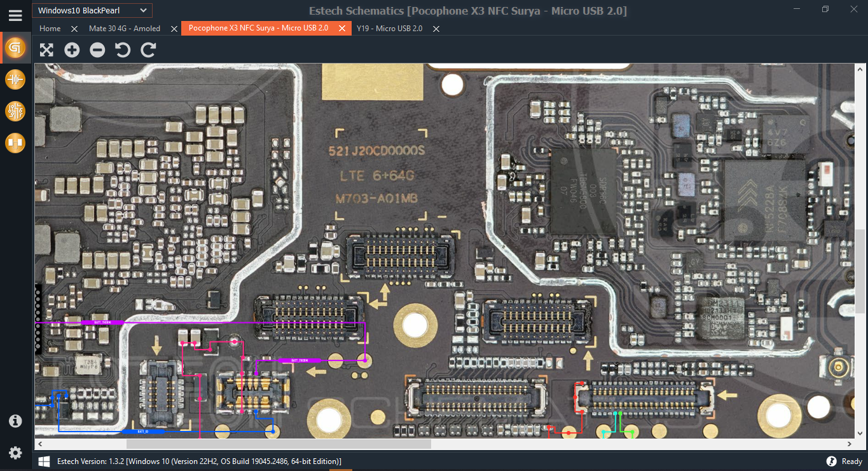Image resolution: width=868 pixels, height=471 pixels.
Task: Minimize the Estech Schematics window
Action: pos(796,9)
